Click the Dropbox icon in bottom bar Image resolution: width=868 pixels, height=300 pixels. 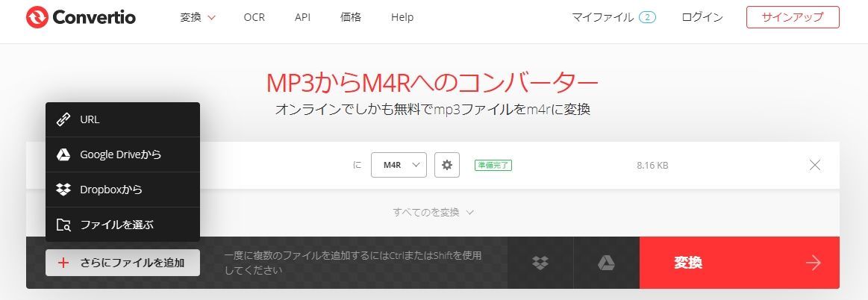[540, 263]
